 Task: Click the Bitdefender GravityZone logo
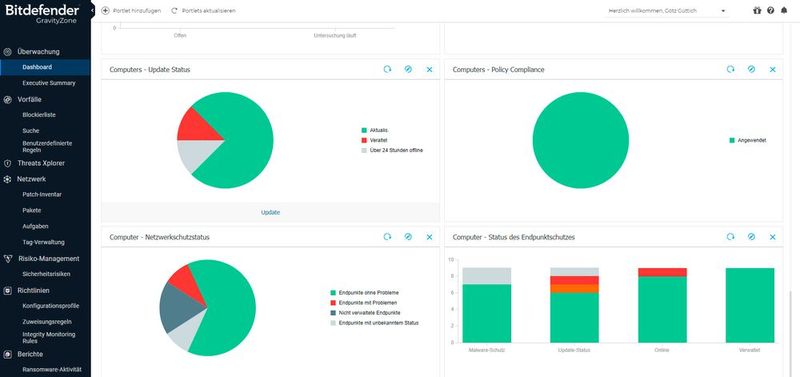click(43, 13)
